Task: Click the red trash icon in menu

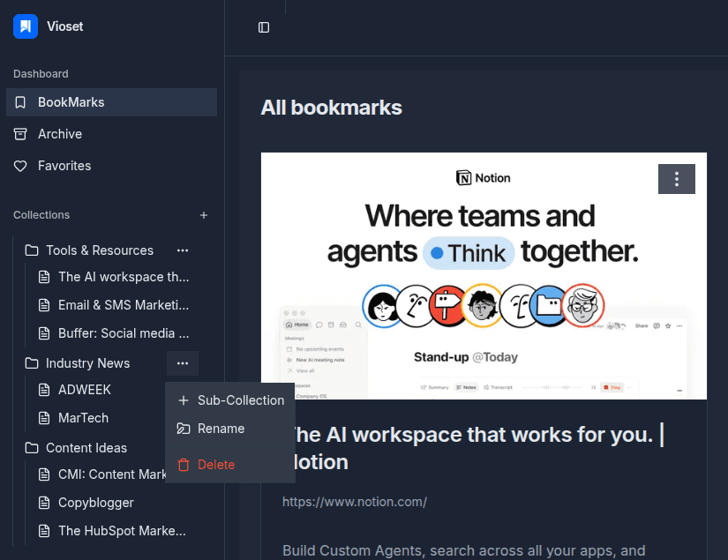Action: [184, 465]
